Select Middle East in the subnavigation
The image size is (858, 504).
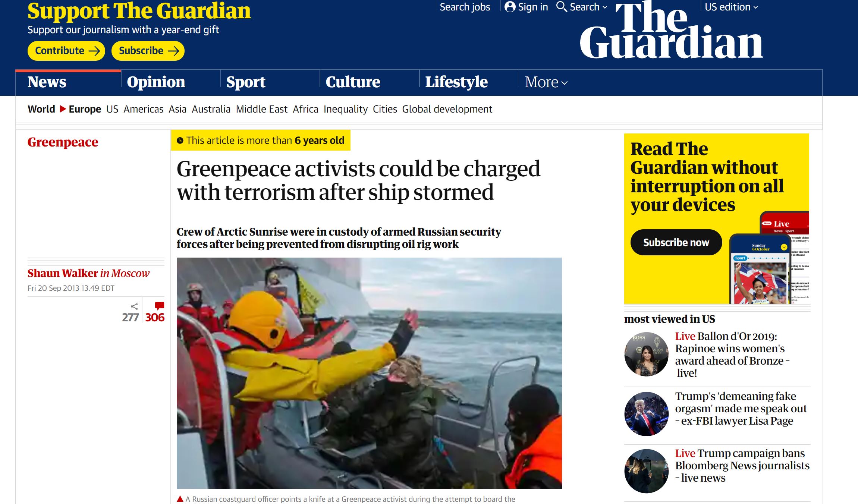tap(262, 109)
